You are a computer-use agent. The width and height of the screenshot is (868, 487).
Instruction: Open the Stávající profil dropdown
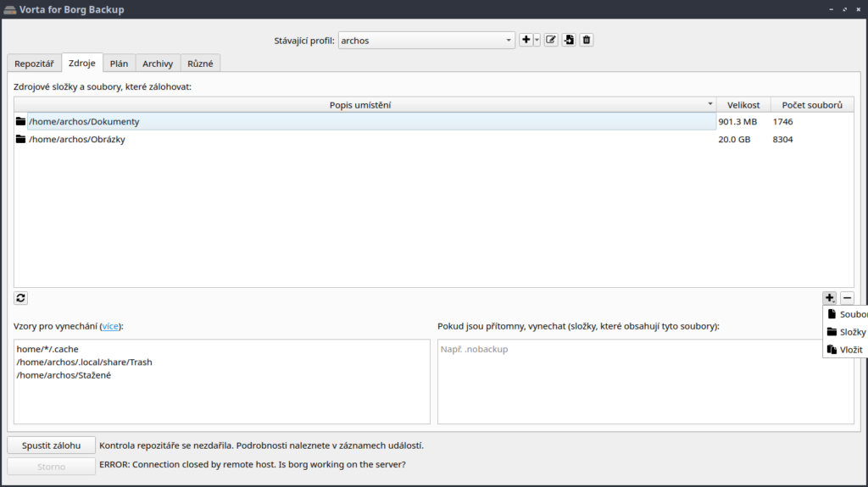point(426,40)
